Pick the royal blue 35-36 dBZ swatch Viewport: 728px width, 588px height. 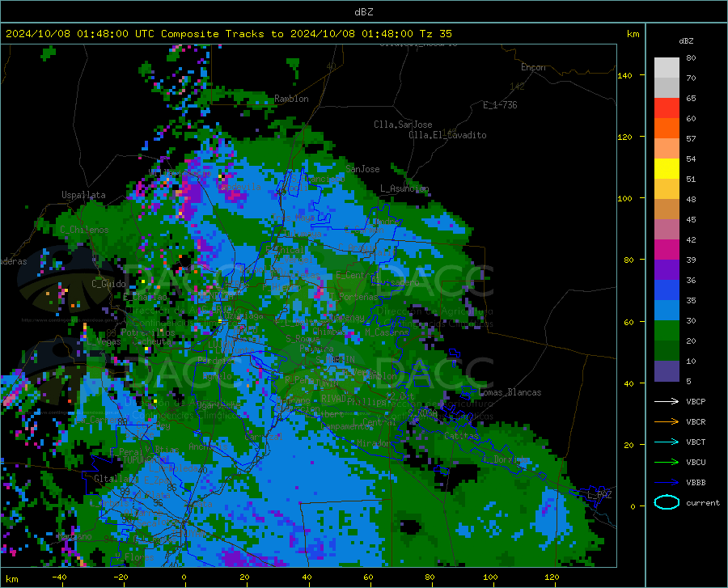(667, 290)
